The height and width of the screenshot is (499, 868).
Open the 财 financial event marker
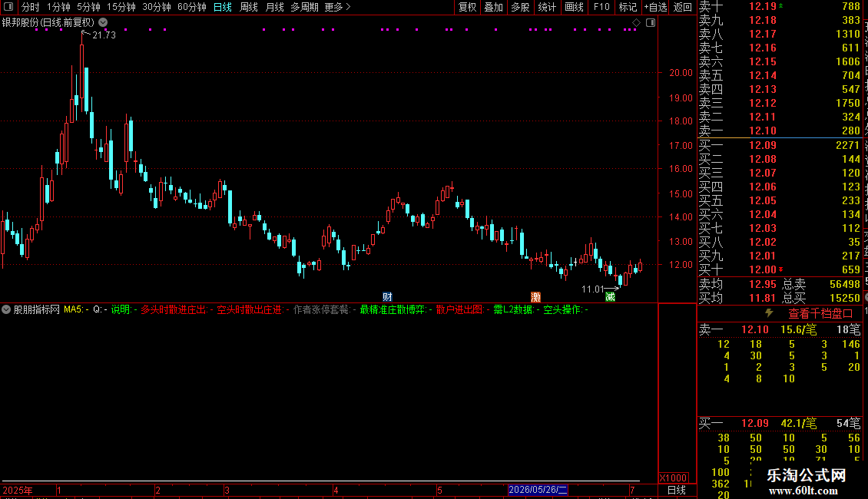pos(387,297)
